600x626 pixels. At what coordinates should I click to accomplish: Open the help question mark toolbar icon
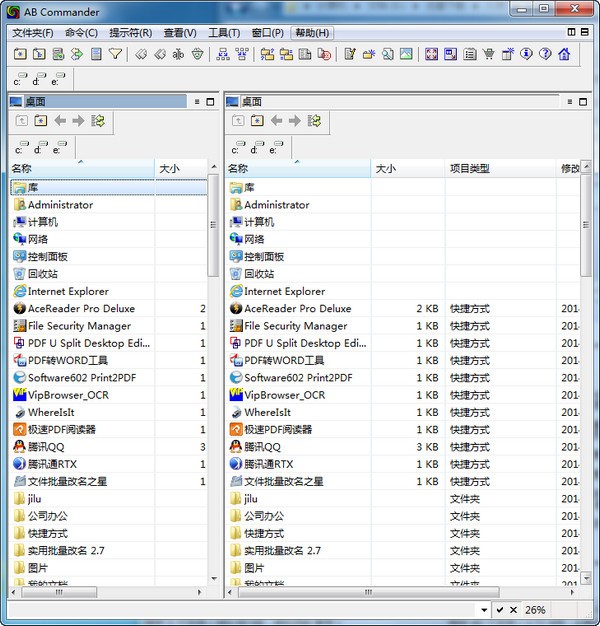tap(545, 53)
